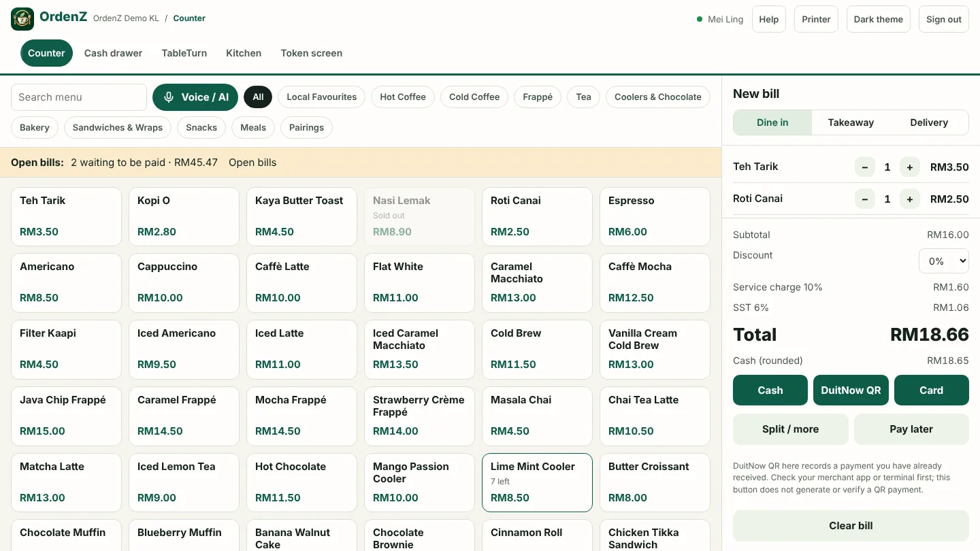Open the Cash drawer tab

113,53
